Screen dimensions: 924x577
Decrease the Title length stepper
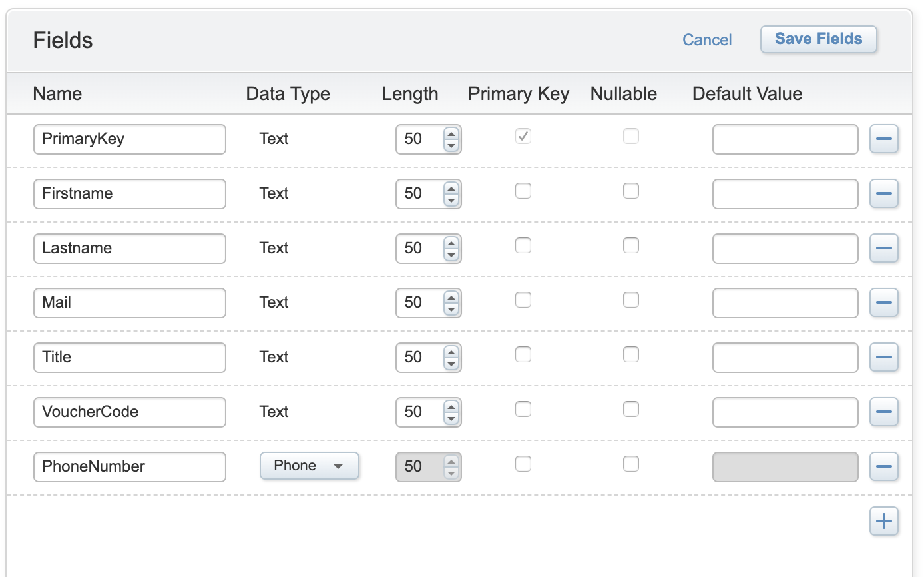[451, 364]
